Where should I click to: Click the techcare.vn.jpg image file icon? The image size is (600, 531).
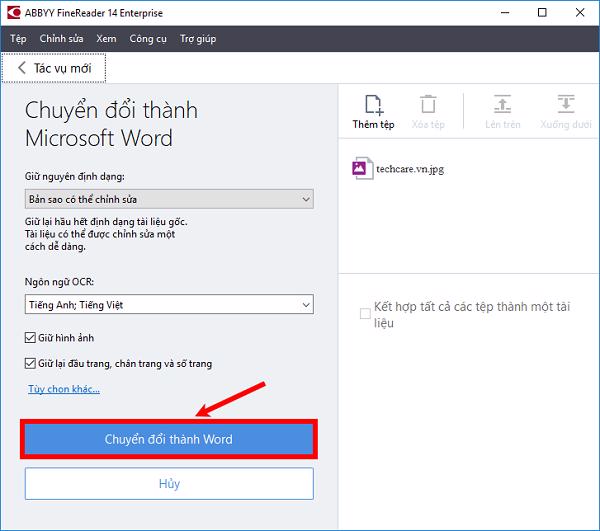(362, 168)
